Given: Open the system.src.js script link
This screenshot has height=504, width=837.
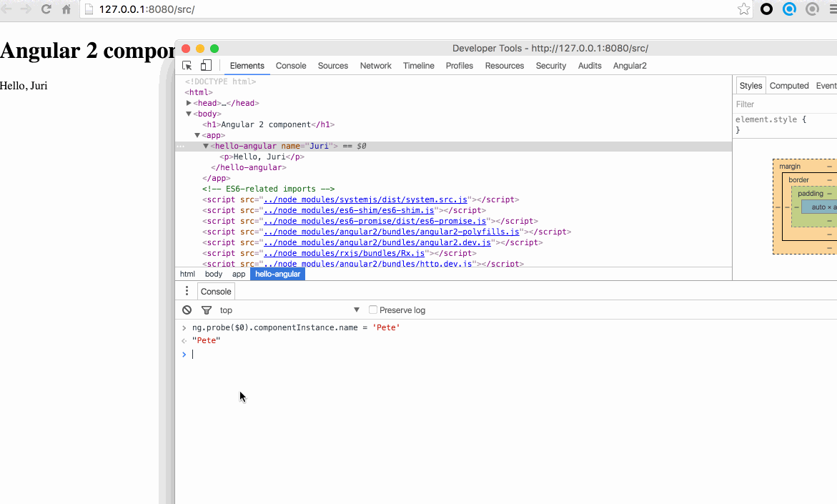Looking at the screenshot, I should click(x=365, y=199).
